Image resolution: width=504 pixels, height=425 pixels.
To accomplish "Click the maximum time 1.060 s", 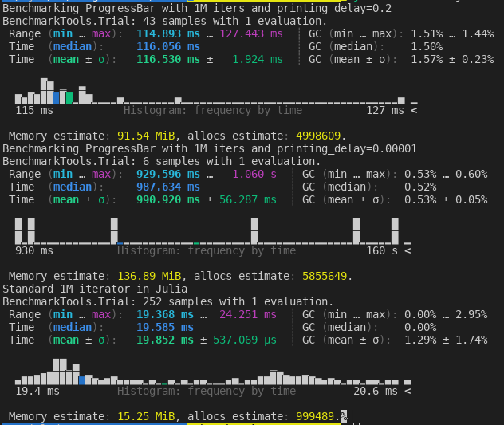I will [254, 175].
